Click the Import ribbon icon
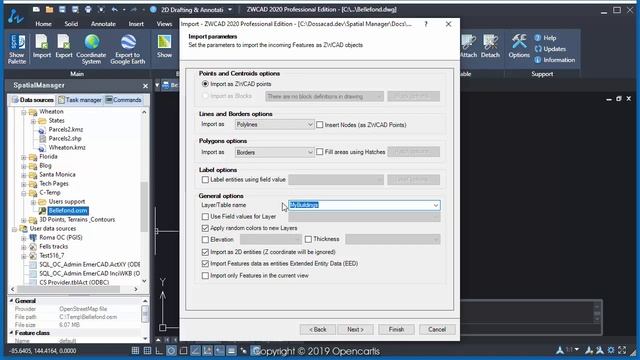 (42, 46)
